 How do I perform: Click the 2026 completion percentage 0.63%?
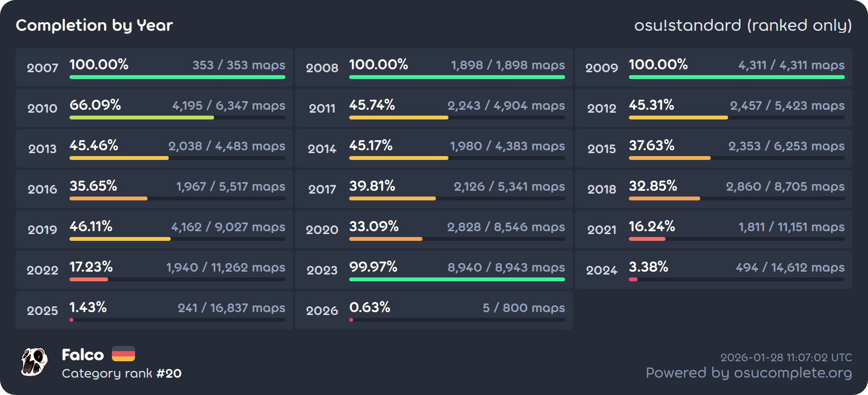369,307
